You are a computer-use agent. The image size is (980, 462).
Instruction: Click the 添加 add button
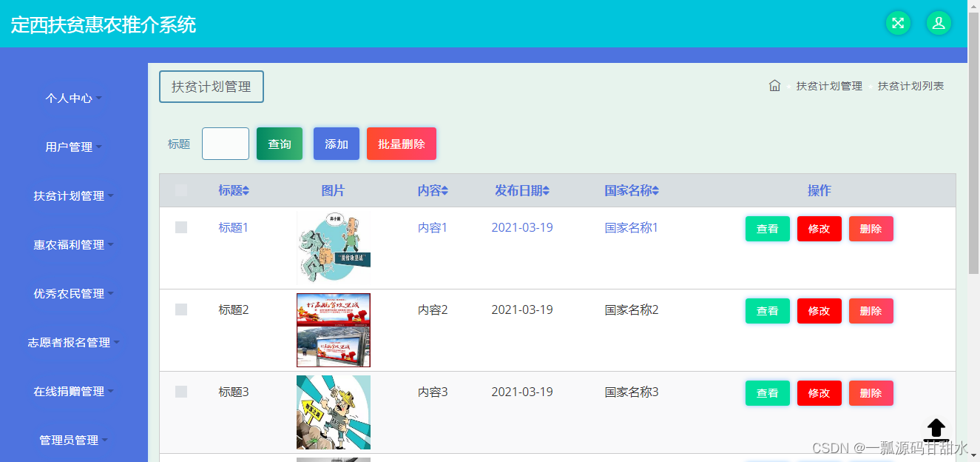[337, 144]
